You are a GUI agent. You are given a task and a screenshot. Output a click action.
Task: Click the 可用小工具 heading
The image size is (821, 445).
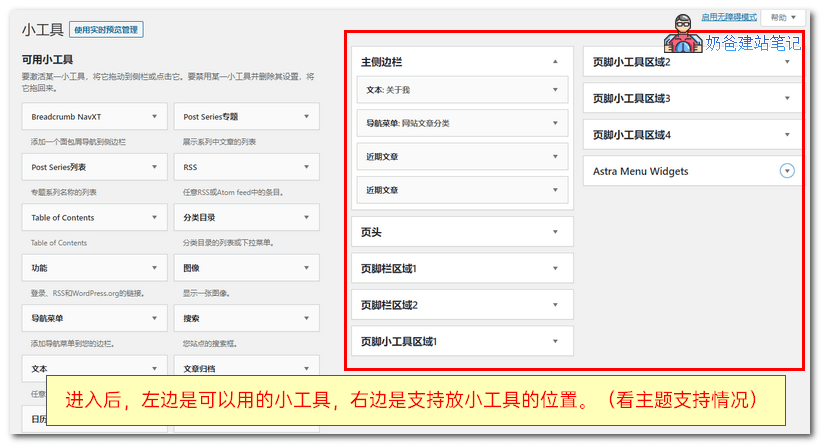47,60
